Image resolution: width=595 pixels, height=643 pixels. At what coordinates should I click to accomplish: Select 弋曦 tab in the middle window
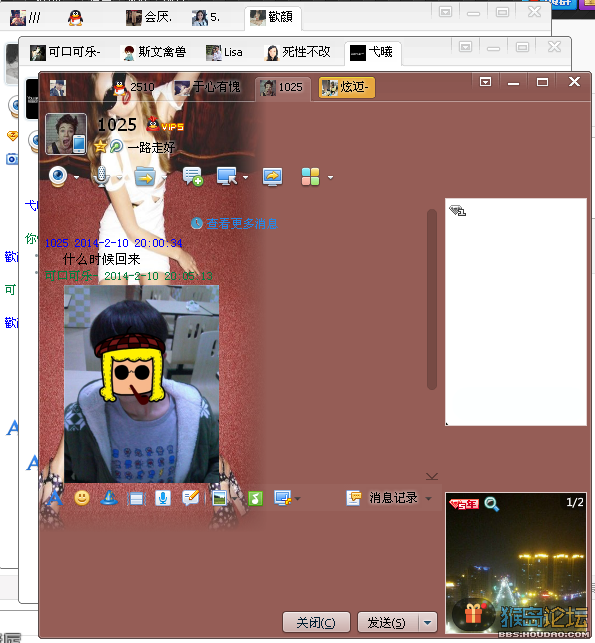click(x=372, y=52)
